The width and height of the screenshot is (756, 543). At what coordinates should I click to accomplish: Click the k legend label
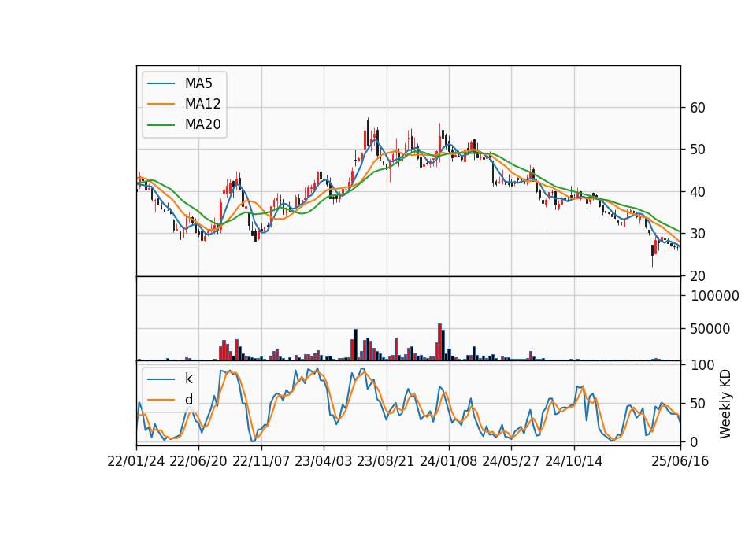coord(188,379)
